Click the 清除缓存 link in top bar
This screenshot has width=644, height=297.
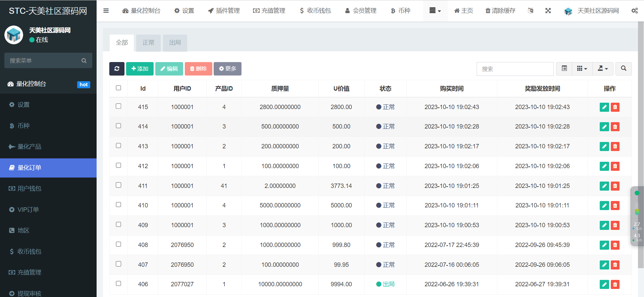(500, 11)
